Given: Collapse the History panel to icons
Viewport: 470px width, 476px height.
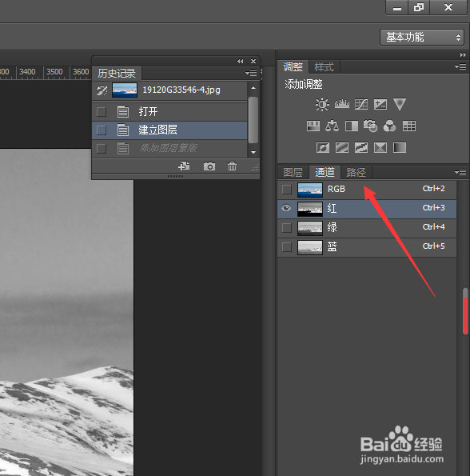Looking at the screenshot, I should pos(240,62).
